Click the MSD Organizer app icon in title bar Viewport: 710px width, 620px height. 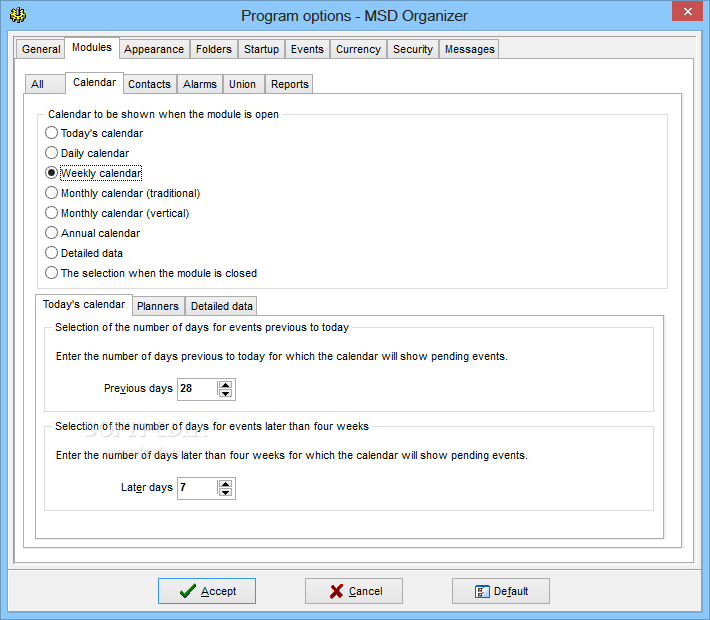pyautogui.click(x=18, y=15)
